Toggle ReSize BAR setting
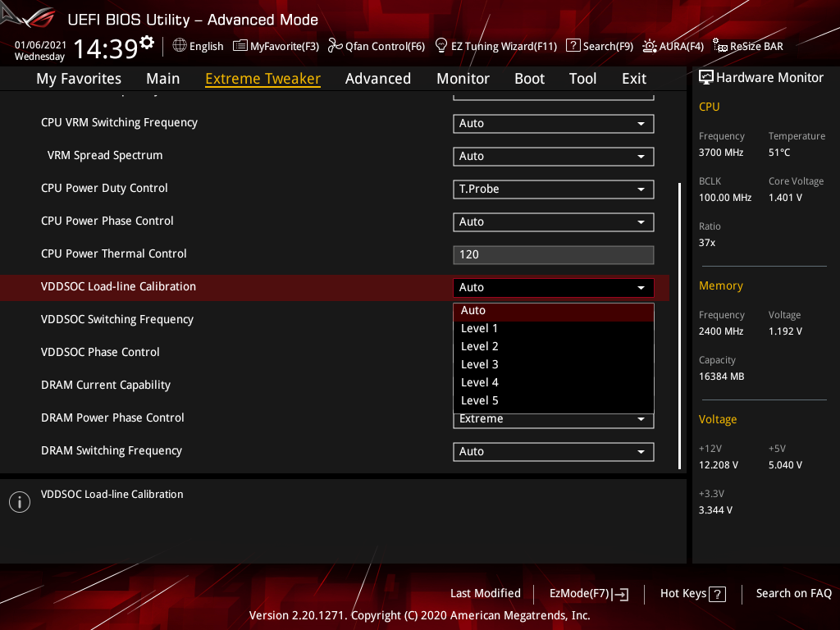 [x=748, y=46]
